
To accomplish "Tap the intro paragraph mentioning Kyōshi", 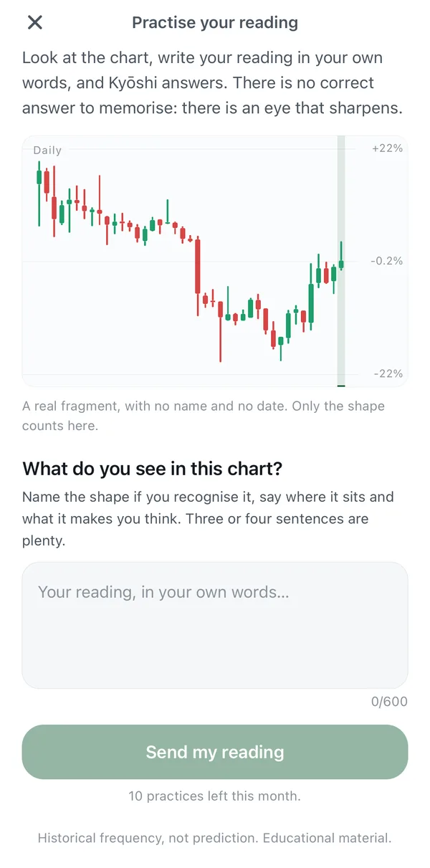I will [212, 83].
